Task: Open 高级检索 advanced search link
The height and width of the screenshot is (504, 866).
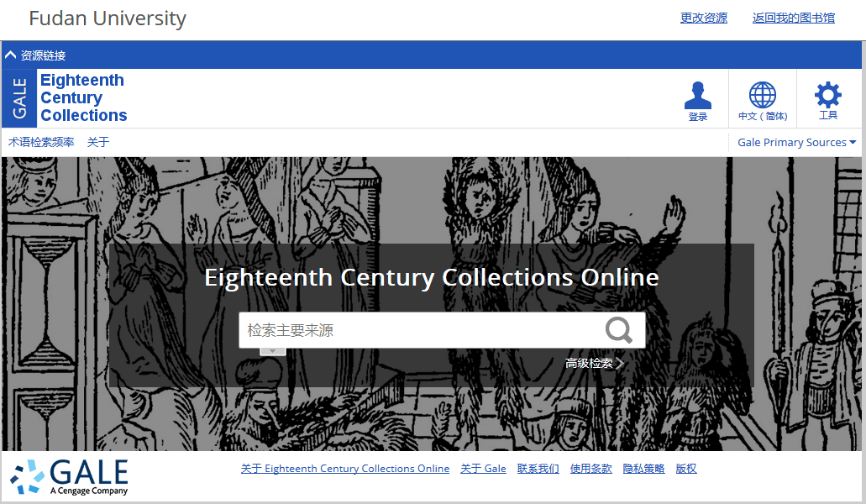Action: tap(594, 363)
